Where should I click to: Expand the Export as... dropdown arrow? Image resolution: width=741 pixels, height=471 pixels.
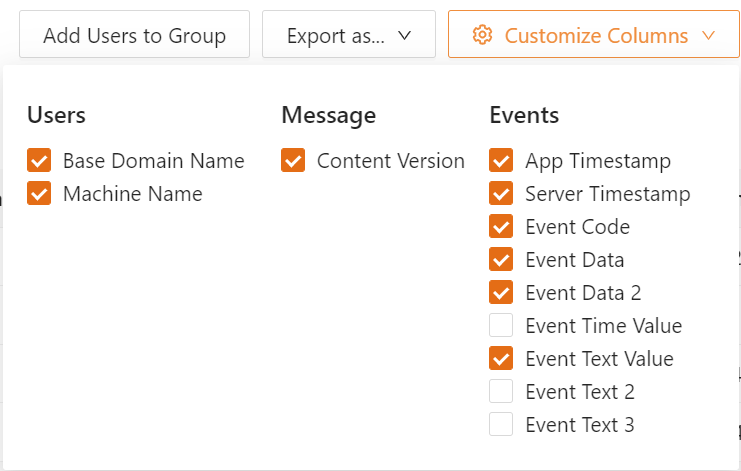(x=405, y=35)
